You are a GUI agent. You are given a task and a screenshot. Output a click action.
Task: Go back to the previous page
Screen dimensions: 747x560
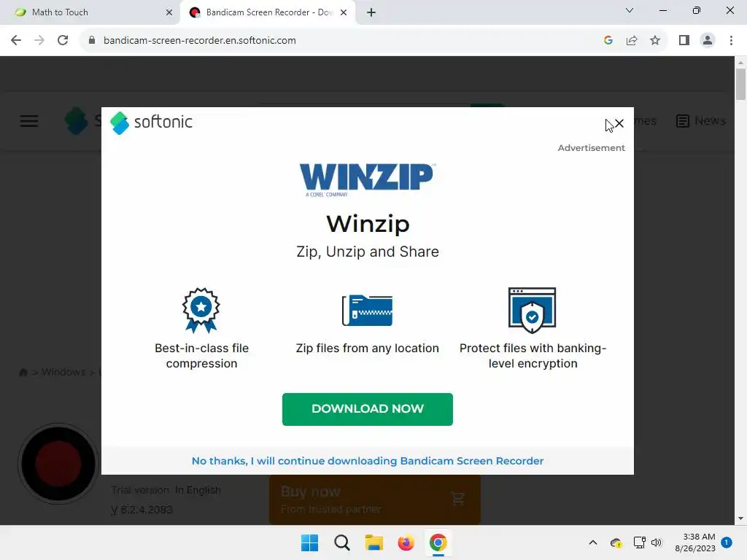coord(16,41)
